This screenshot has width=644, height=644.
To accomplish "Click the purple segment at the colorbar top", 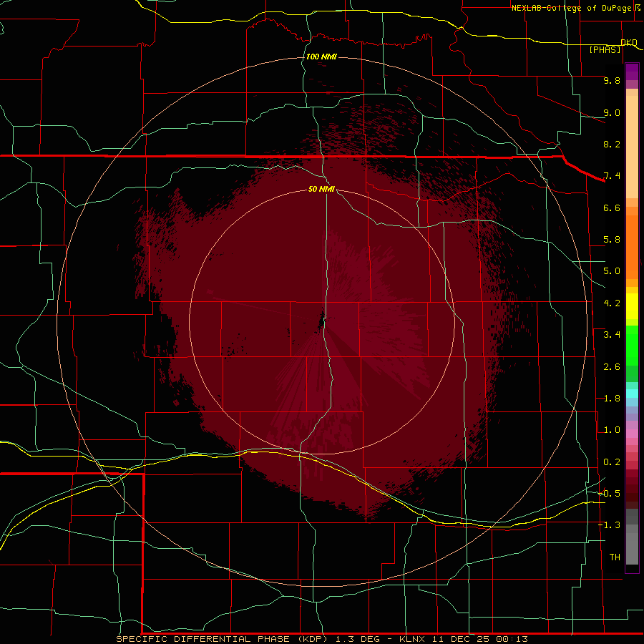I will (x=632, y=72).
